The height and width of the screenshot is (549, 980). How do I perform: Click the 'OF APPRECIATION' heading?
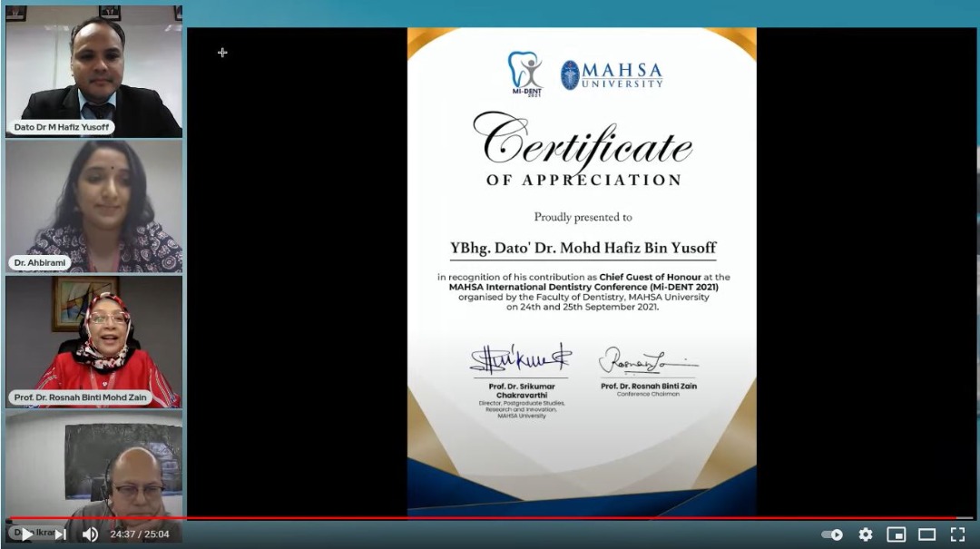click(583, 180)
